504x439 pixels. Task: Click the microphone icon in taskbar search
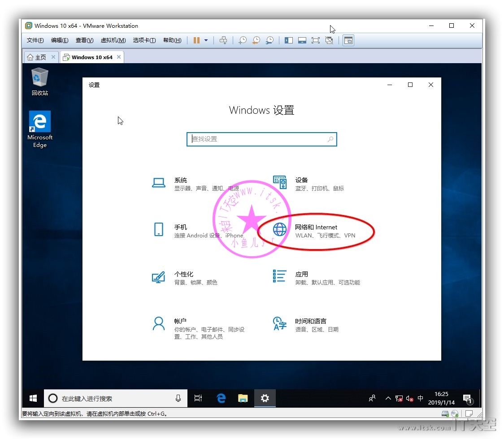pyautogui.click(x=178, y=398)
